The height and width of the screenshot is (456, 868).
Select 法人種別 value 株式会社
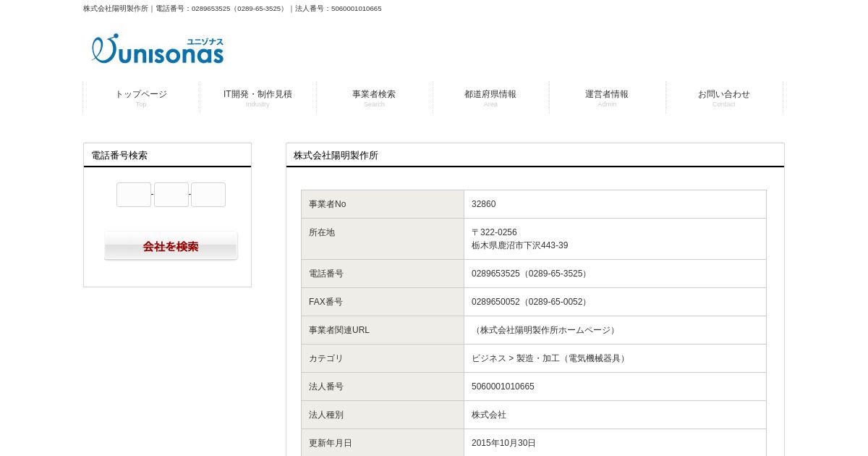point(489,415)
